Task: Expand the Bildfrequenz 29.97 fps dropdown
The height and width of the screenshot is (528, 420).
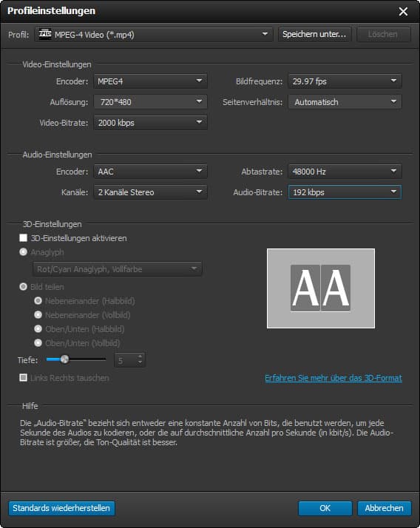Action: pos(345,81)
